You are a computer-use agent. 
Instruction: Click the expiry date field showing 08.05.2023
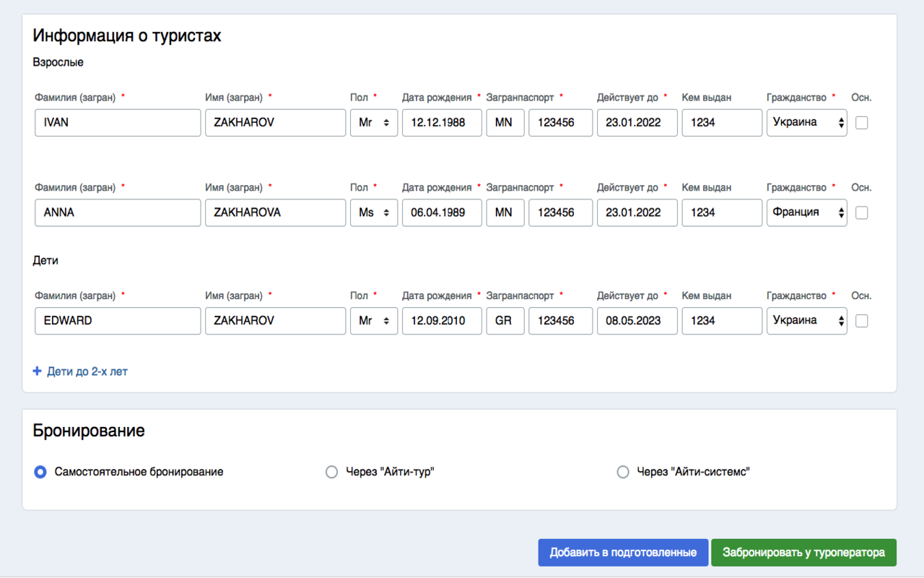click(x=637, y=321)
